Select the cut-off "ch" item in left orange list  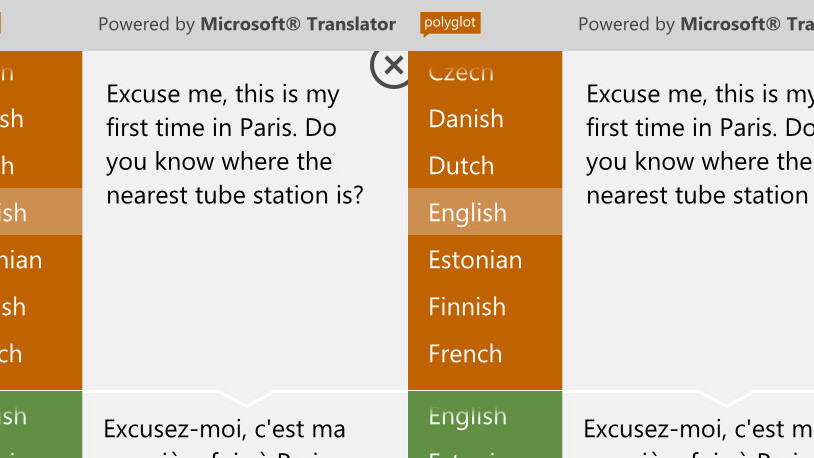coord(12,354)
